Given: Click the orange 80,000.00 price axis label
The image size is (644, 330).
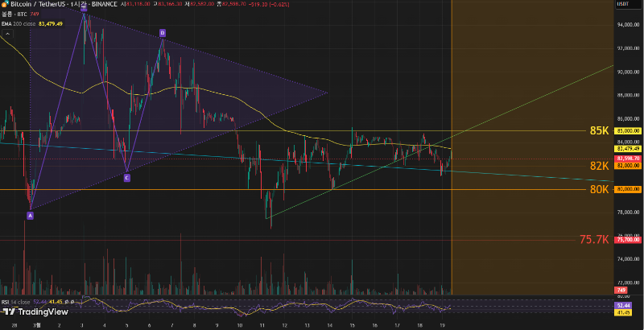Looking at the screenshot, I should [x=627, y=190].
